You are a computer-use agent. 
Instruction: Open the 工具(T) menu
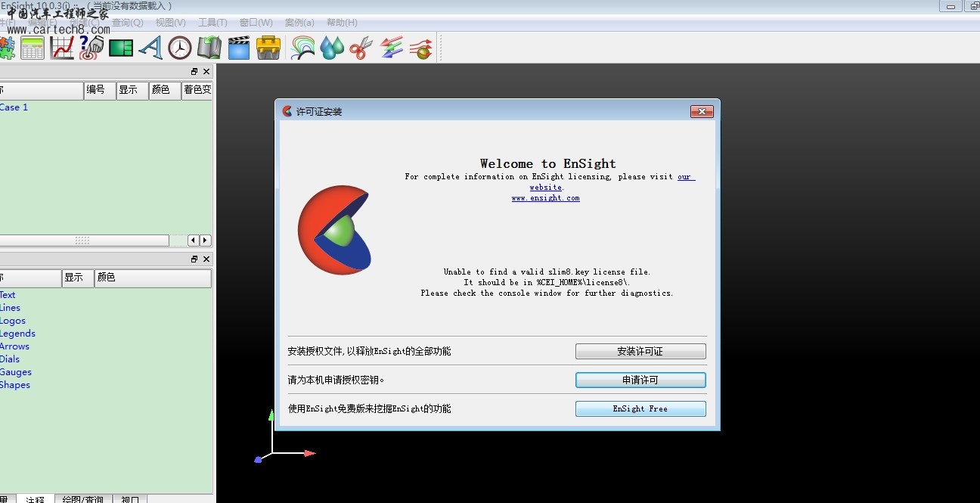212,23
